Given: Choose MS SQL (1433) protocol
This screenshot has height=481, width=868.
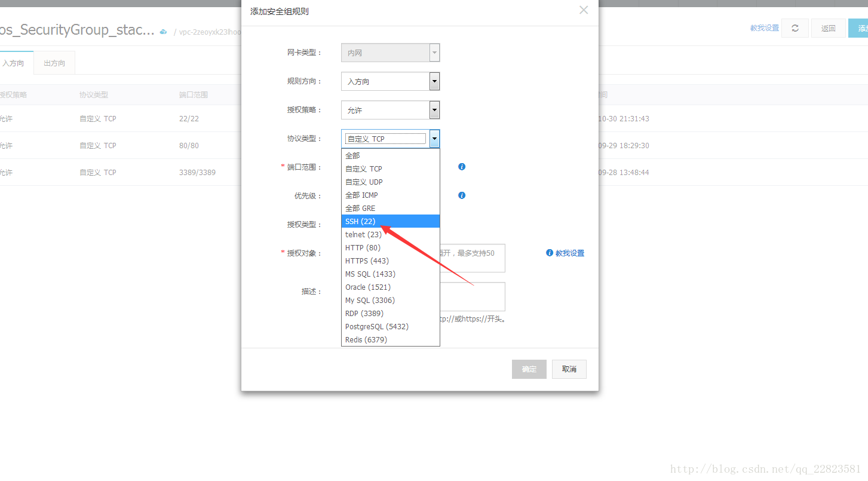Looking at the screenshot, I should click(391, 274).
